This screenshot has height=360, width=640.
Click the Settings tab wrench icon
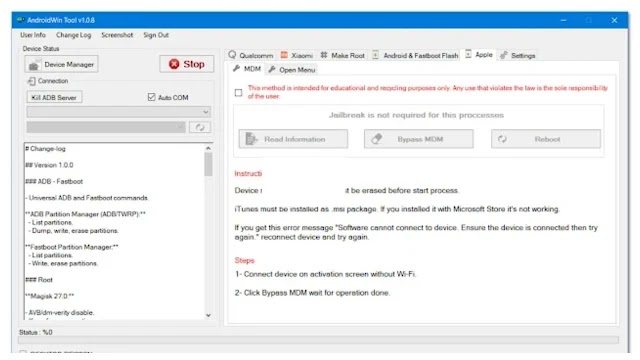[504, 55]
